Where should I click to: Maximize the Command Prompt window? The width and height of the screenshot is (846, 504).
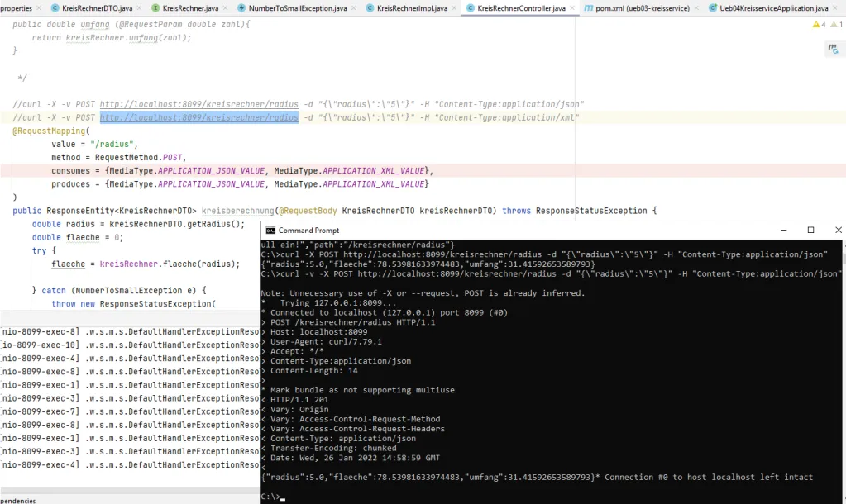click(x=810, y=231)
